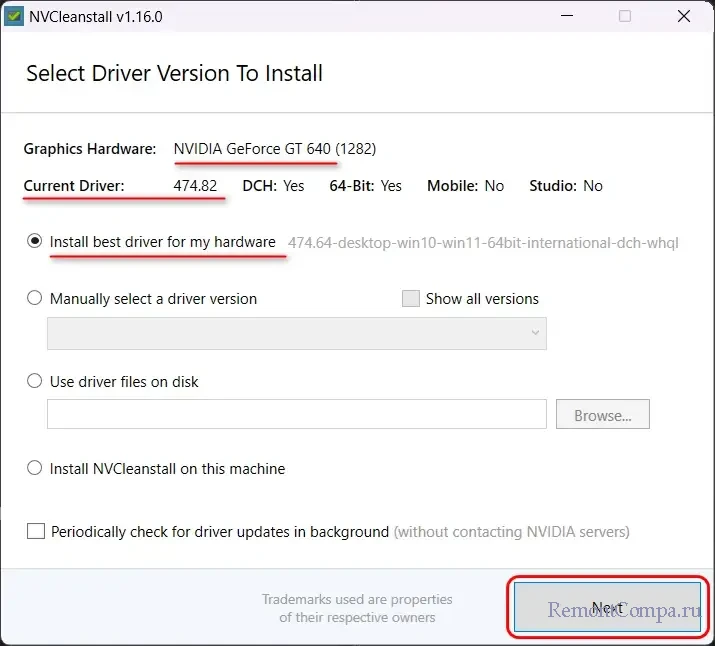Click the recommended 474.64 driver filename text
715x646 pixels.
click(x=483, y=243)
